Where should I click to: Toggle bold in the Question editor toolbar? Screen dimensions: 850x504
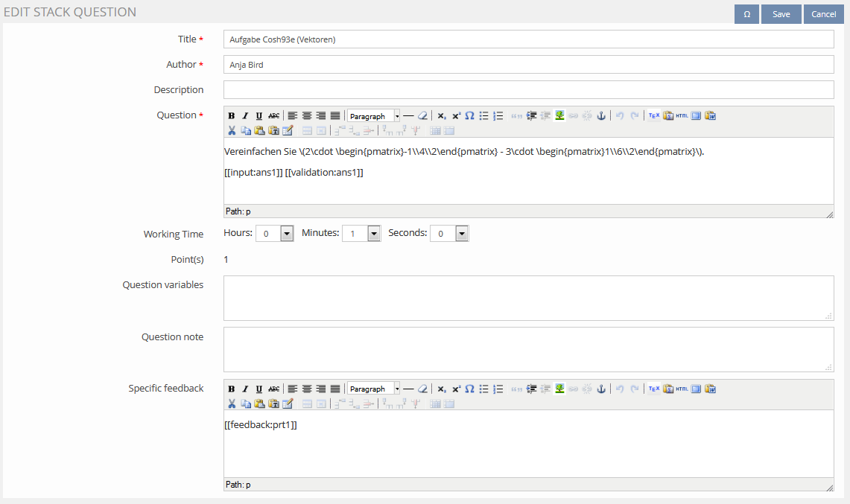tap(231, 115)
